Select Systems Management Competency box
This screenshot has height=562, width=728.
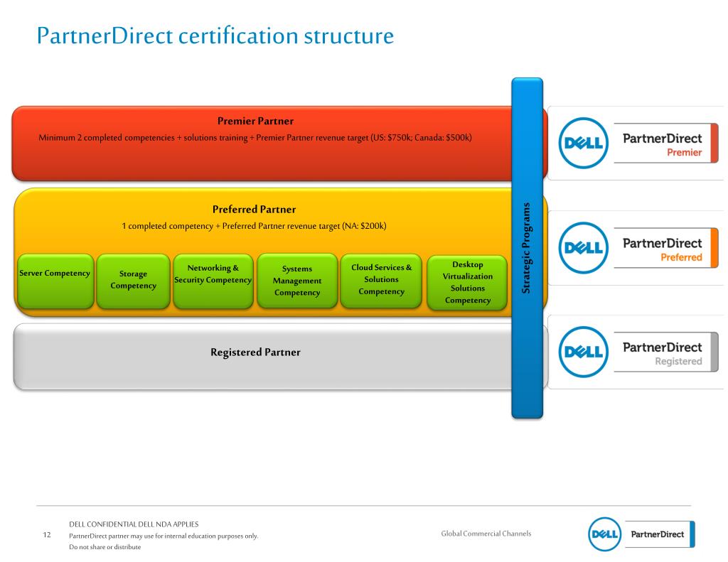coord(297,281)
